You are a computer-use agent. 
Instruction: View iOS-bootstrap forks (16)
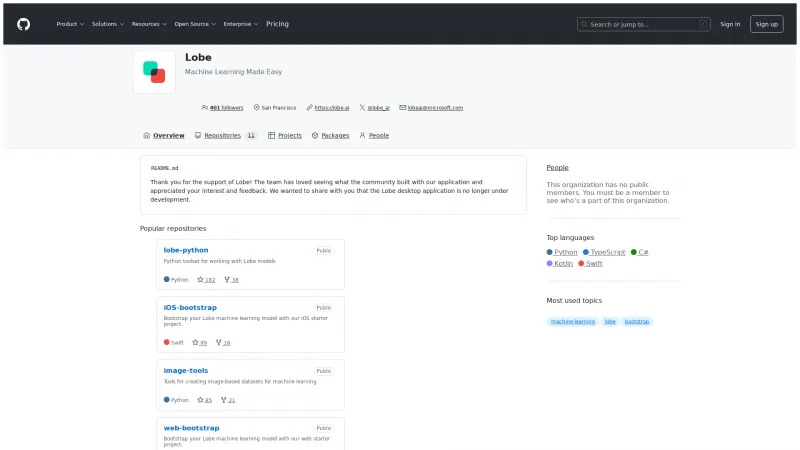tap(223, 343)
